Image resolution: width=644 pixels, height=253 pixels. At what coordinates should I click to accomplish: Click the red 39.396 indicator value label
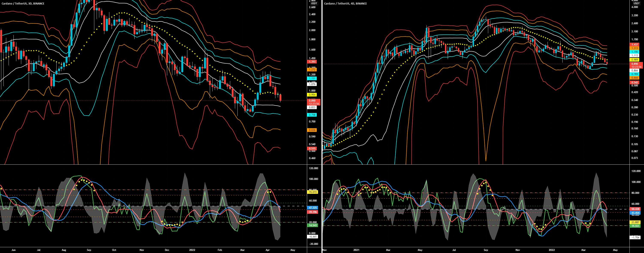pyautogui.click(x=313, y=212)
